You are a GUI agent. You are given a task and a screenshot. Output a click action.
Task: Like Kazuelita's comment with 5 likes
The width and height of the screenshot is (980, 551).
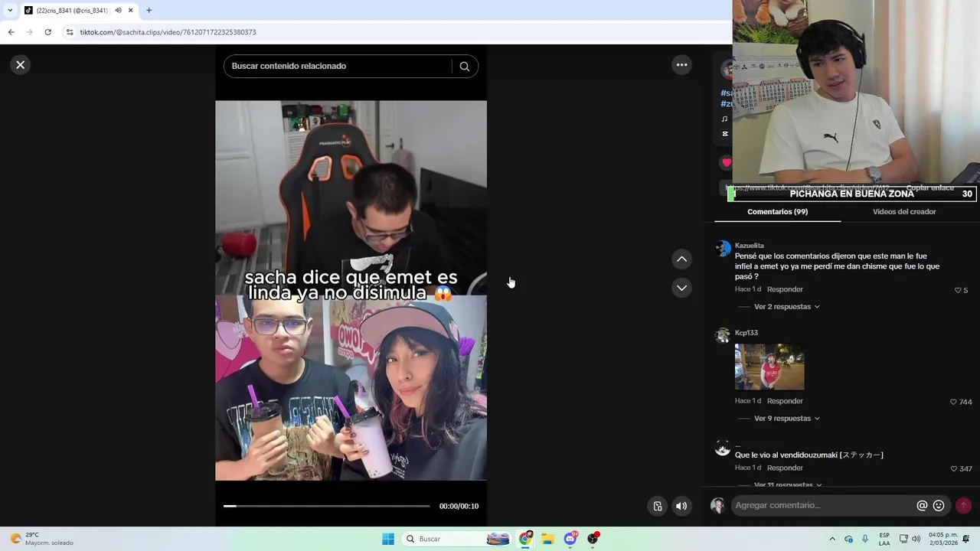pos(958,290)
